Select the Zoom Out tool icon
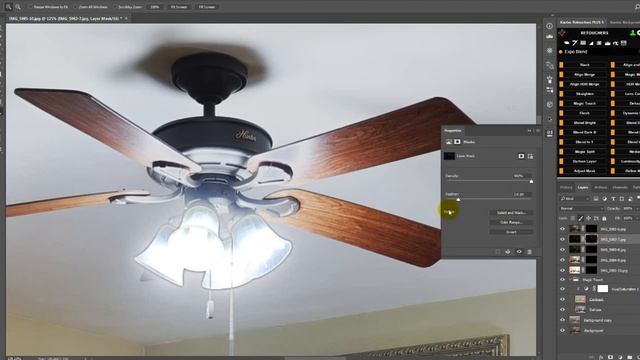Screen dimensions: 640x360 point(18,7)
